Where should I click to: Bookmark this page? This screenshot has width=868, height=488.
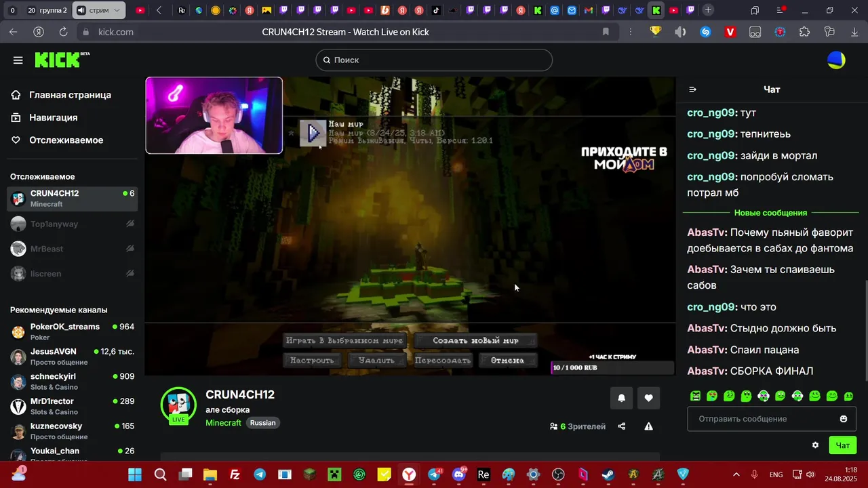606,32
